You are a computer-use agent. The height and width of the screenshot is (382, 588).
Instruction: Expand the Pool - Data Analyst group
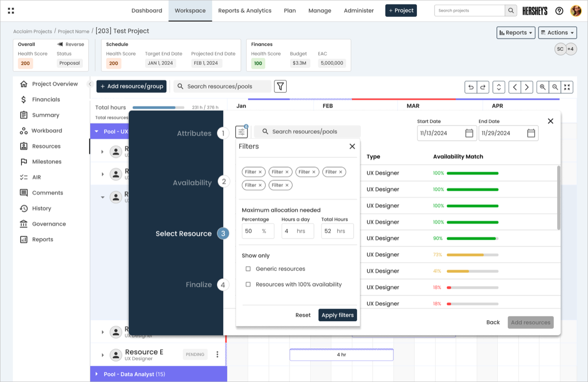(97, 374)
